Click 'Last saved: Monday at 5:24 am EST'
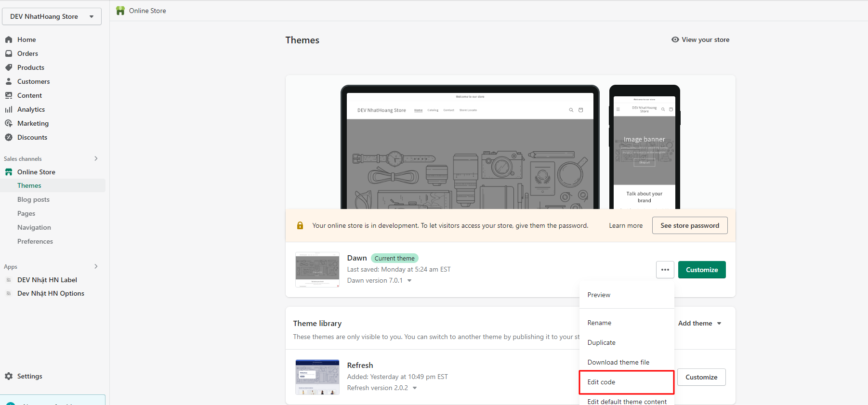The image size is (868, 405). coord(399,269)
